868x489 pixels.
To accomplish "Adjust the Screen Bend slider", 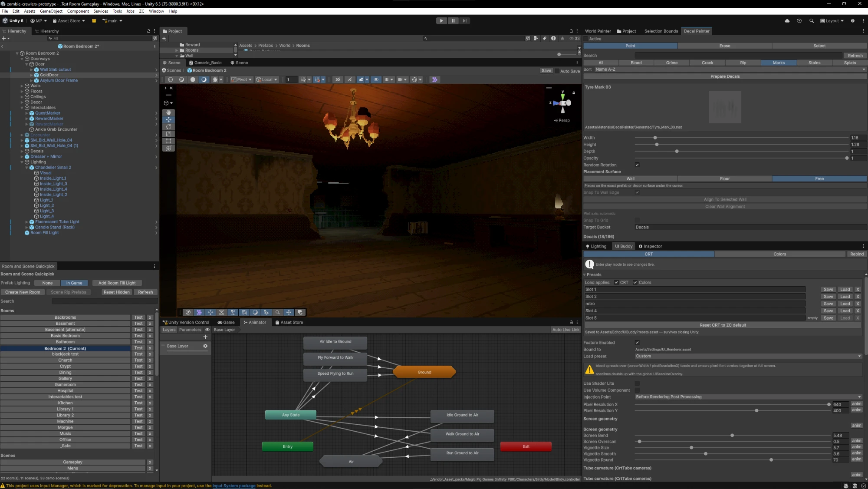I will 732,436.
